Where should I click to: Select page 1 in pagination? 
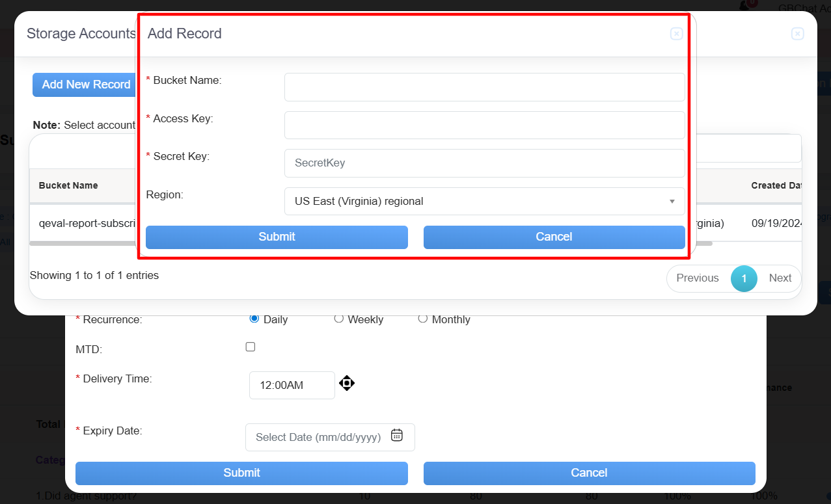(x=744, y=278)
